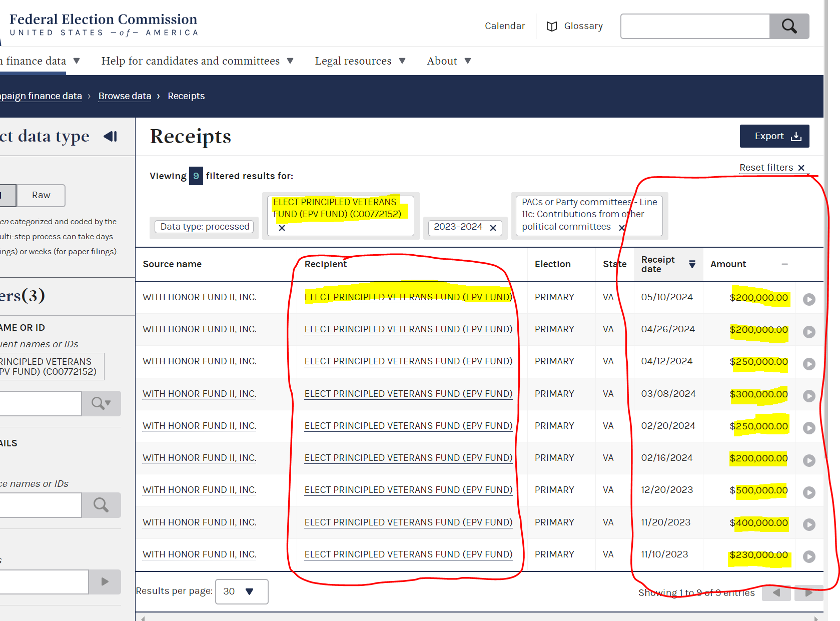840x621 pixels.
Task: Open EPV FUND recipient in 03/08/2024 row
Action: tap(408, 394)
